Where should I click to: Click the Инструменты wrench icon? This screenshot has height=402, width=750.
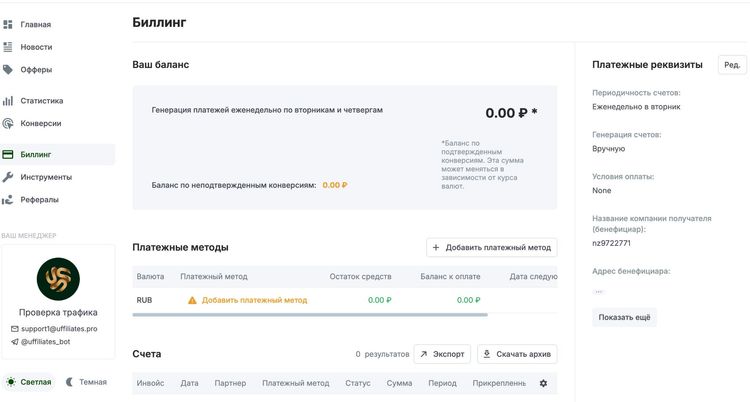coord(8,177)
